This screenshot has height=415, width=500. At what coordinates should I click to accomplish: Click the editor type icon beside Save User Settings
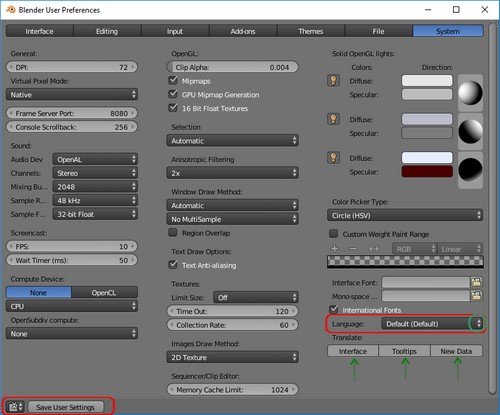pyautogui.click(x=15, y=407)
